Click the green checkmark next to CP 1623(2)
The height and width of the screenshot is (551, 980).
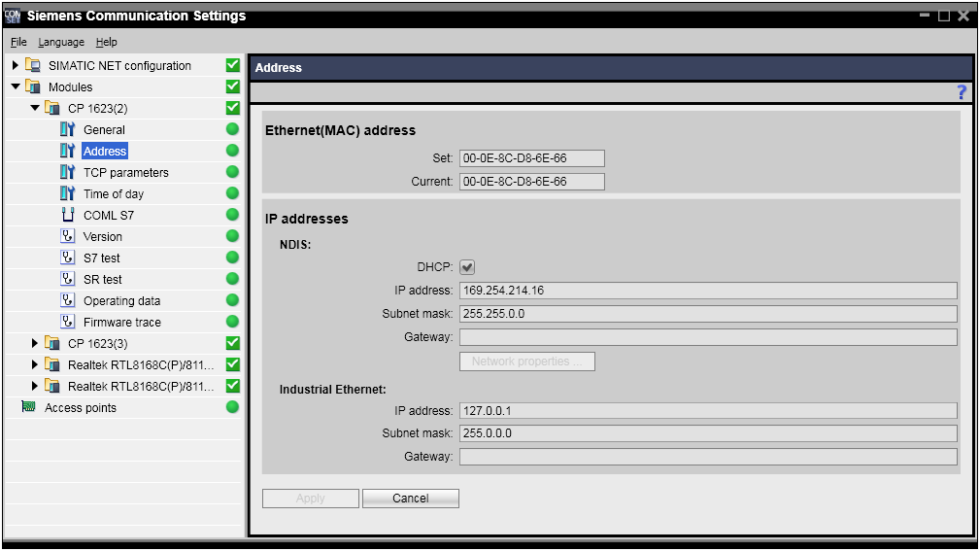point(232,108)
